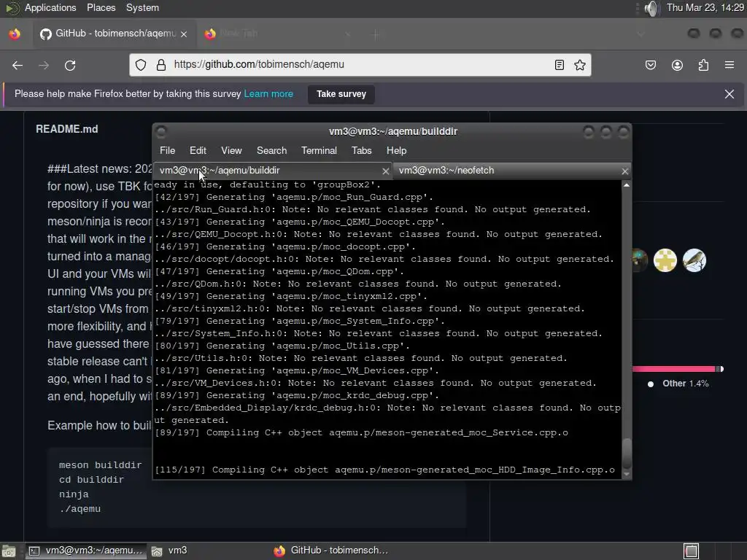Open the Firefox account icon

(x=677, y=65)
